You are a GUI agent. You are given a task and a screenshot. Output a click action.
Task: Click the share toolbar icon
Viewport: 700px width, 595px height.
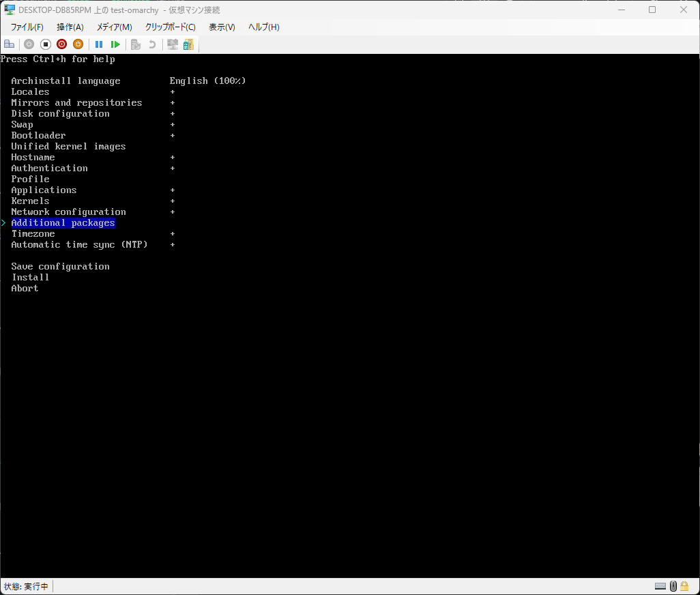(188, 44)
